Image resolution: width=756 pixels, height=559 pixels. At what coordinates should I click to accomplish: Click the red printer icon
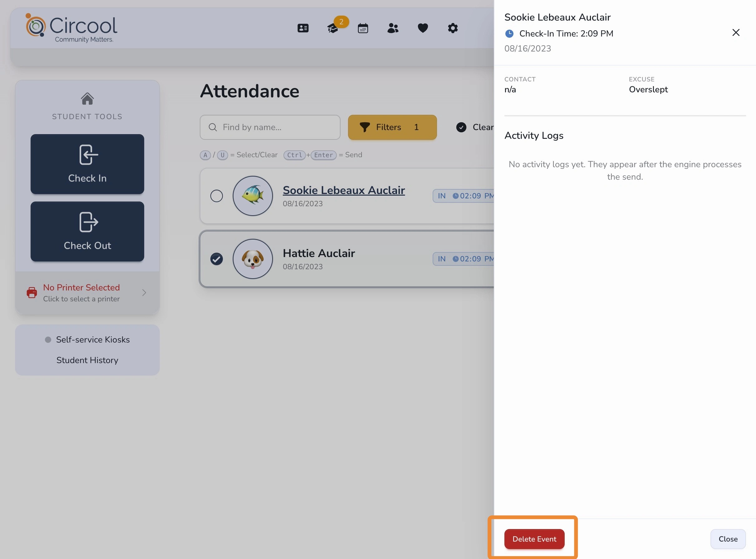[32, 292]
